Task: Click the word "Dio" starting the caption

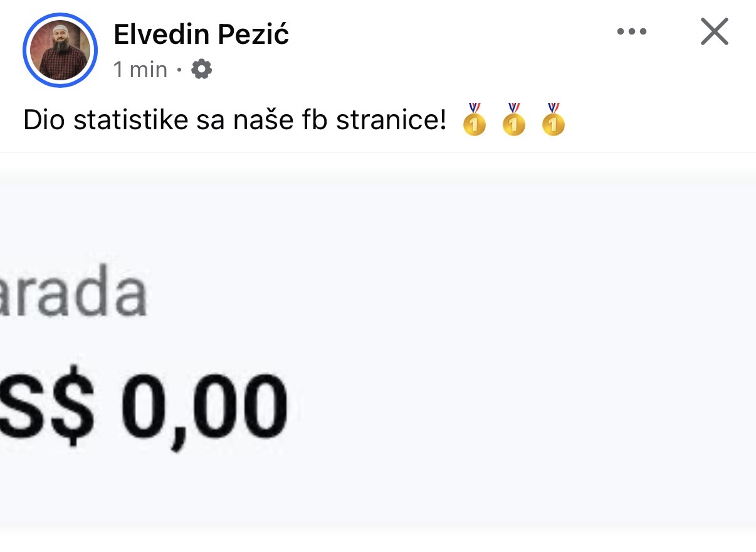Action: point(44,120)
